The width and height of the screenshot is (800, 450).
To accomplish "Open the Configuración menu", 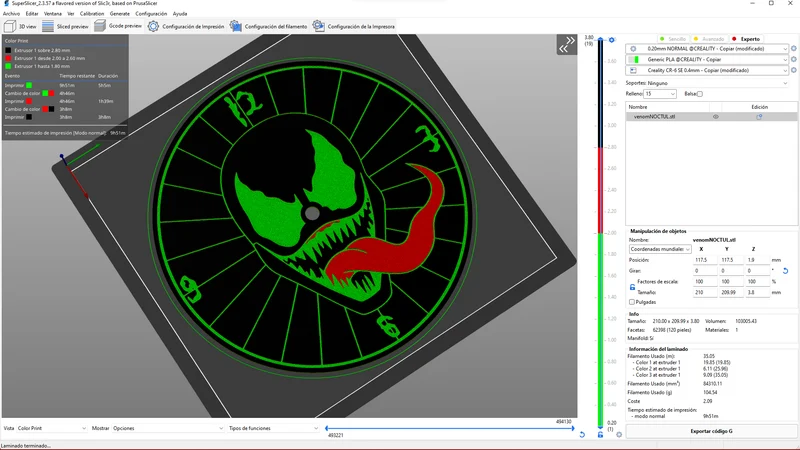I will pos(151,14).
